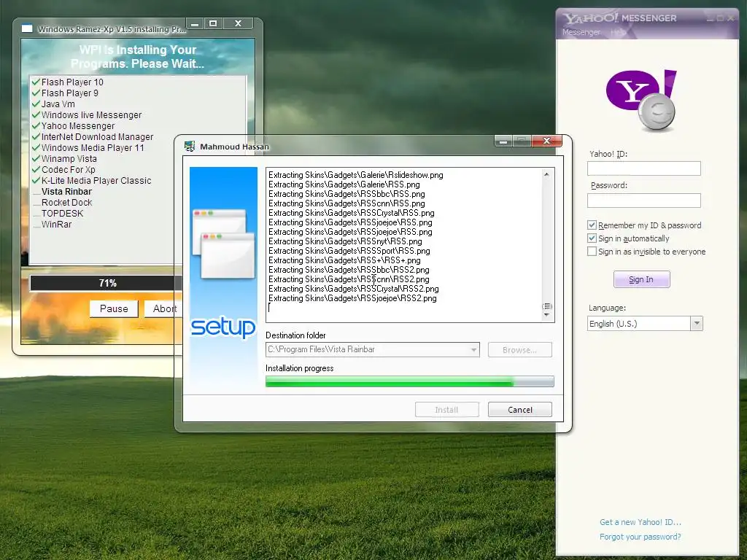Click the blue setup logo text
The height and width of the screenshot is (560, 747).
click(223, 327)
